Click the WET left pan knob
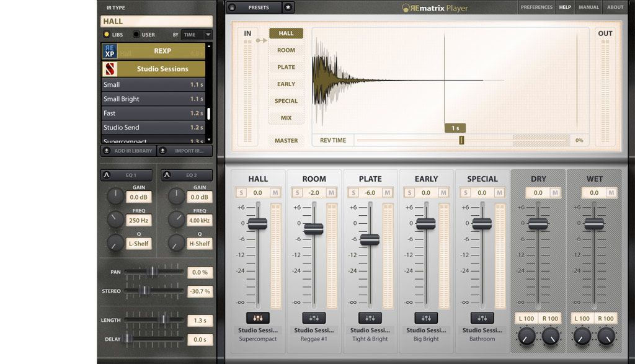Screen dimensions: 635x364 point(582,336)
